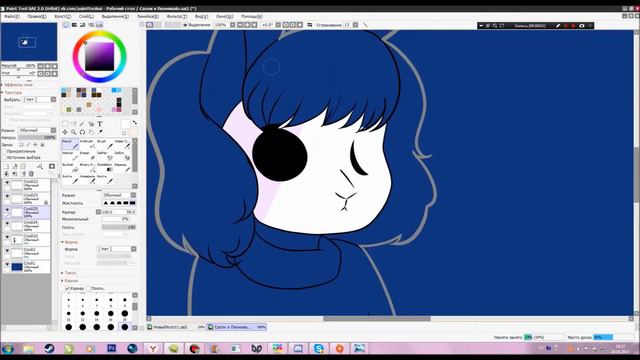The image size is (640, 360).
Task: Open the zoom percentage dropdown in toolbar
Action: pos(232,25)
